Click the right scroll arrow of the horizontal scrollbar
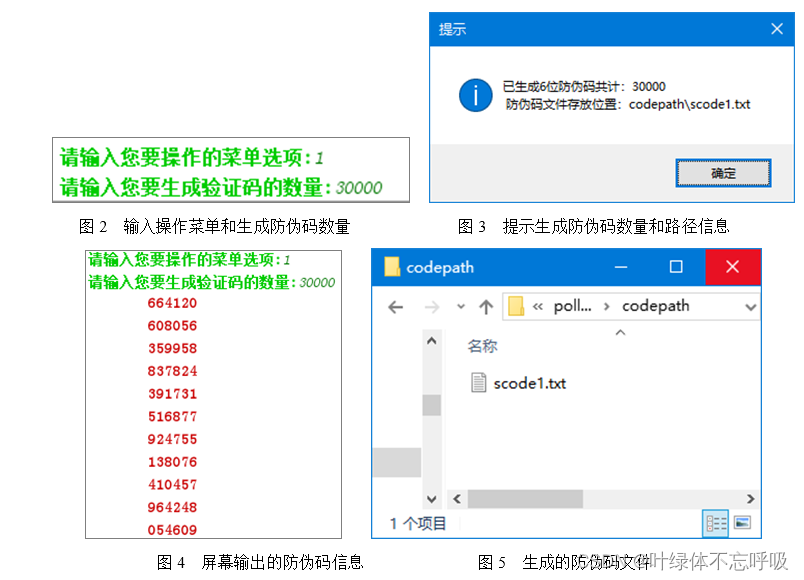This screenshot has height=580, width=804. (x=750, y=499)
